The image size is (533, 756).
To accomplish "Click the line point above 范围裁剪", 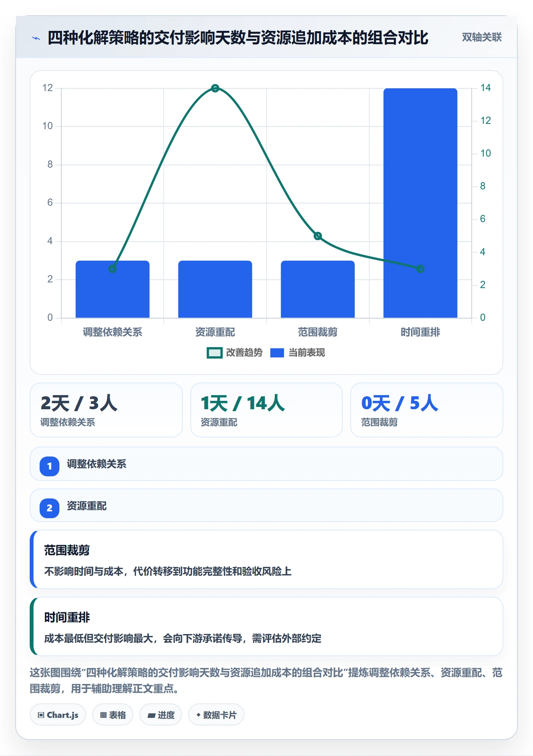I will [318, 236].
